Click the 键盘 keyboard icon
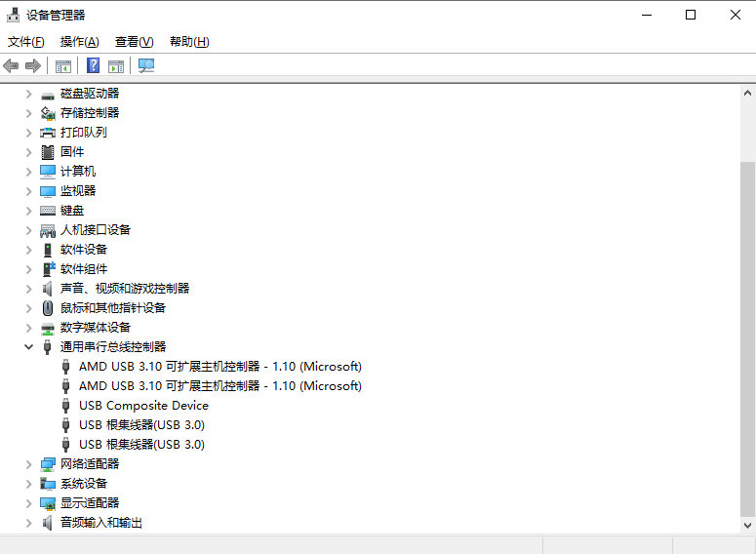This screenshot has height=554, width=756. pyautogui.click(x=48, y=211)
